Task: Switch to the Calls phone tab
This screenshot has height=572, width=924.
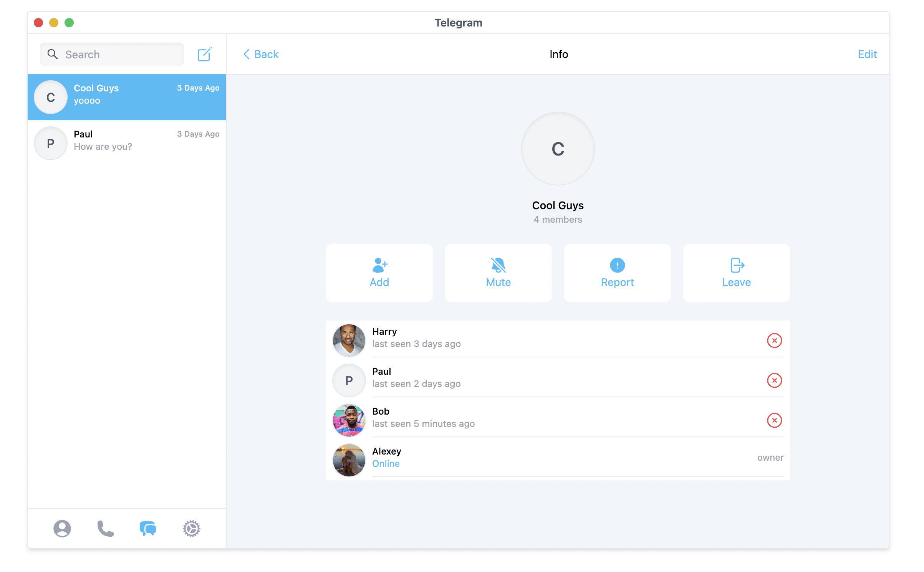Action: click(105, 529)
